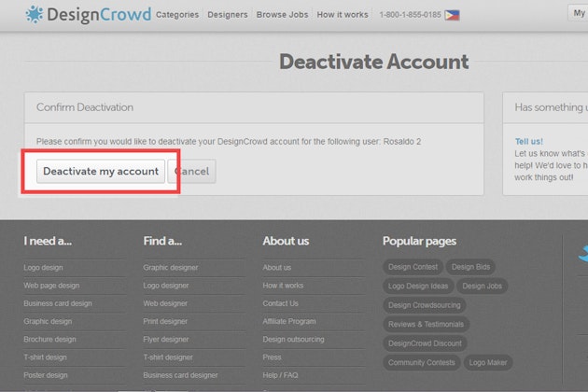The width and height of the screenshot is (588, 392).
Task: Select the Design Jobs tag
Action: point(482,287)
